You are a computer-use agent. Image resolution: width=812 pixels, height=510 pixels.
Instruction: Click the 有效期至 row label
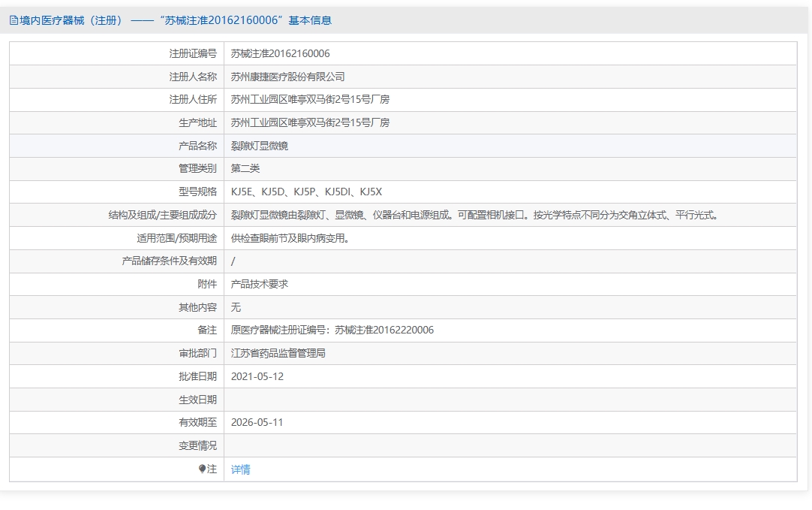tap(197, 422)
